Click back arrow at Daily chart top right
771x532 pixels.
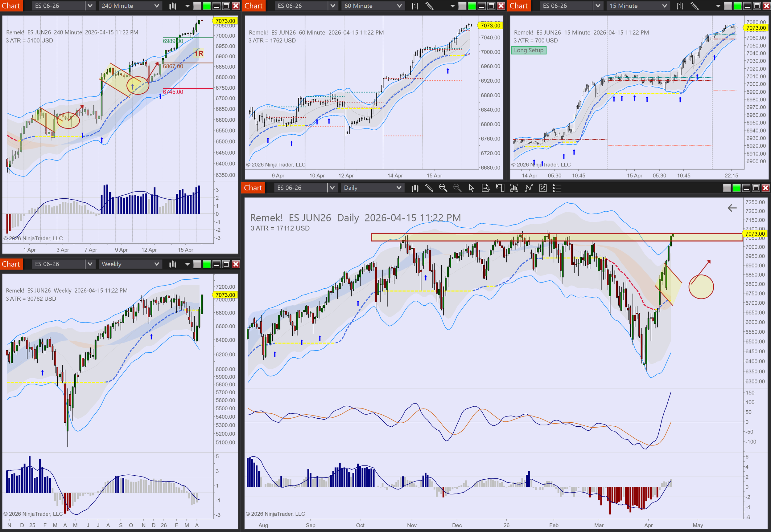[x=732, y=208]
